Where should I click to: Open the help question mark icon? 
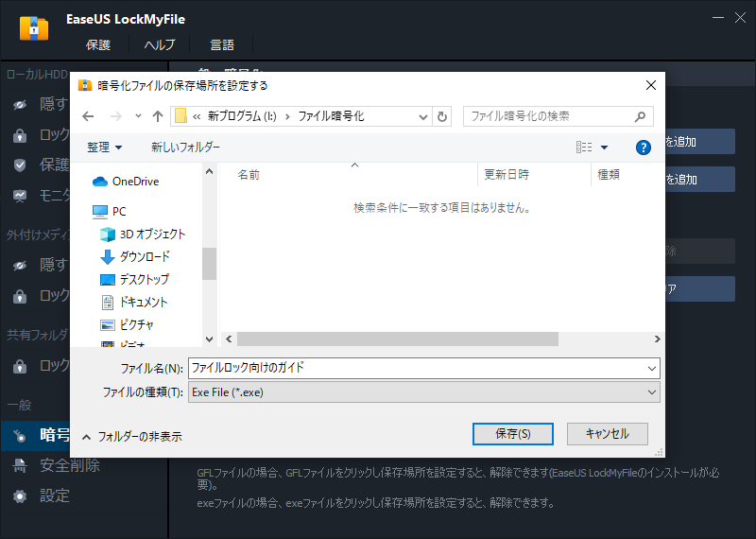(644, 148)
